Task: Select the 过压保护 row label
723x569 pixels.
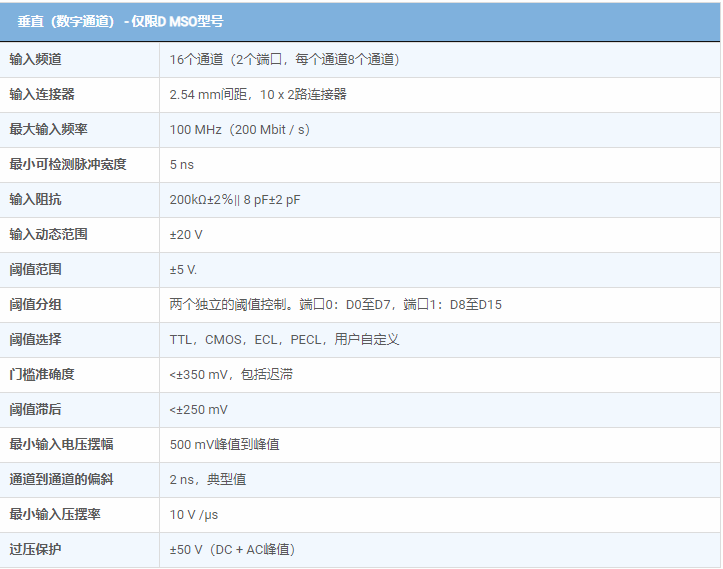Action: (35, 549)
